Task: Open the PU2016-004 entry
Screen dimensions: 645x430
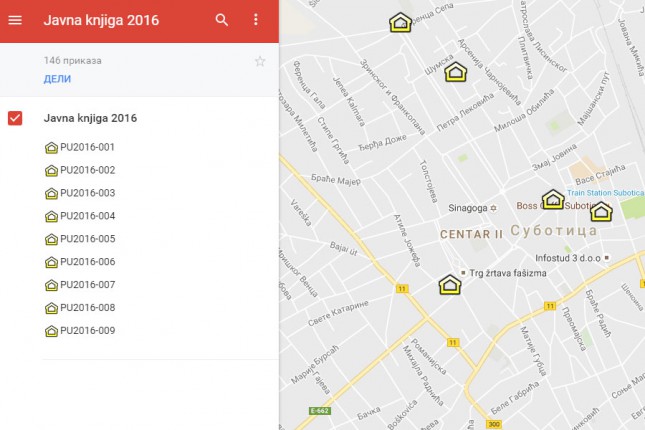Action: pos(87,216)
